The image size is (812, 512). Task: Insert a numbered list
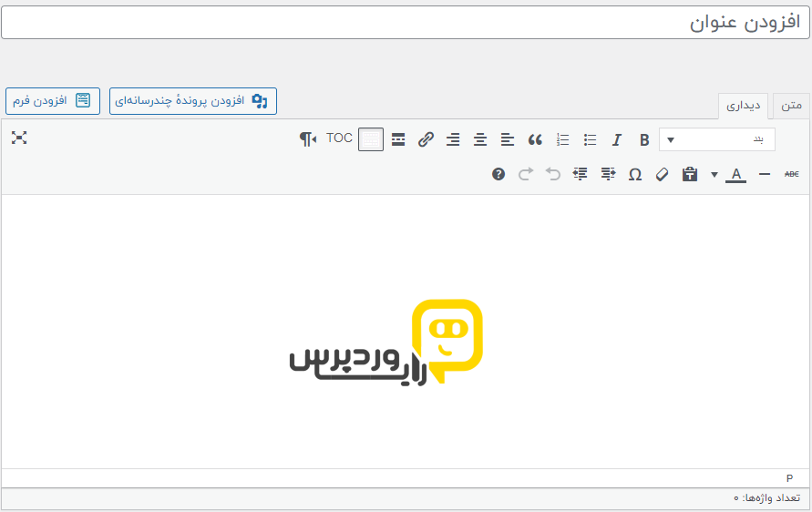[x=562, y=139]
